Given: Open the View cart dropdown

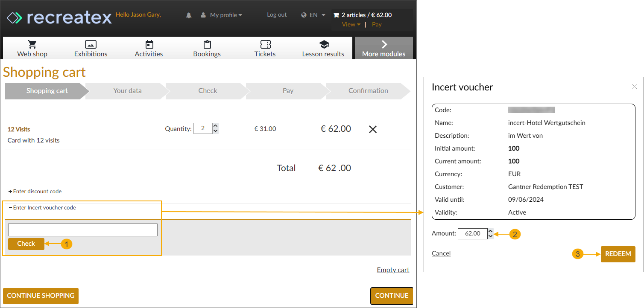Looking at the screenshot, I should pyautogui.click(x=350, y=24).
